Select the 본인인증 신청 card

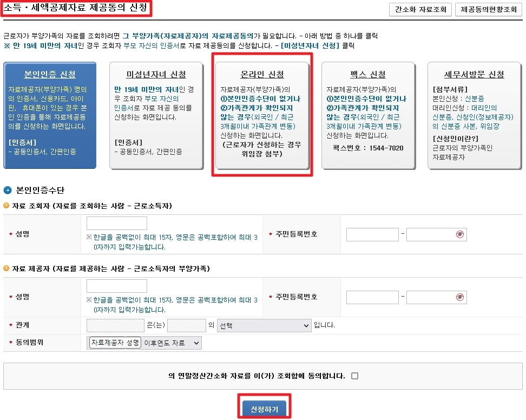pos(50,115)
